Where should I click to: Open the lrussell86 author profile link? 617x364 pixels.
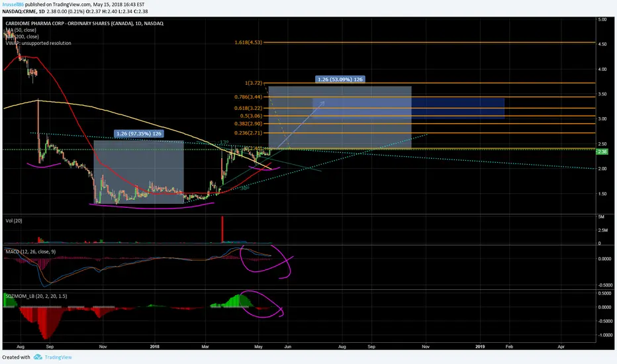click(13, 5)
